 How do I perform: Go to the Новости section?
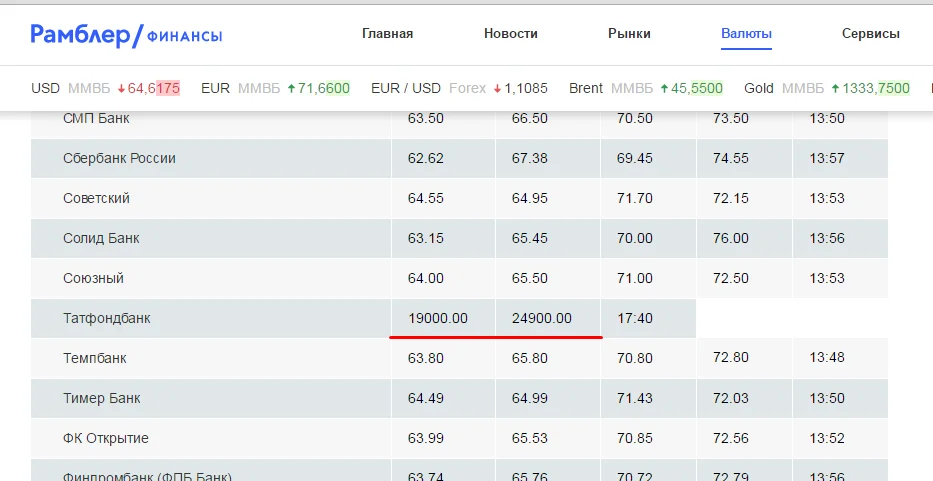point(510,34)
